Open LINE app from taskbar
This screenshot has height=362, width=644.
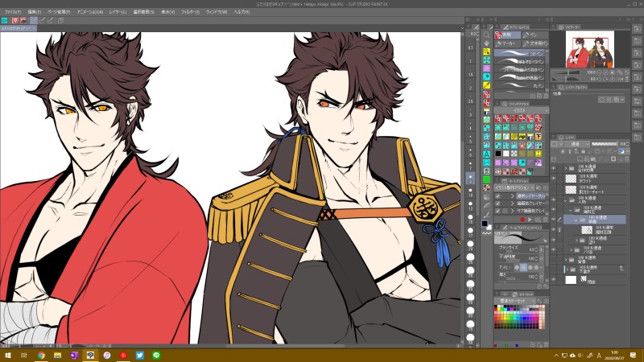156,355
